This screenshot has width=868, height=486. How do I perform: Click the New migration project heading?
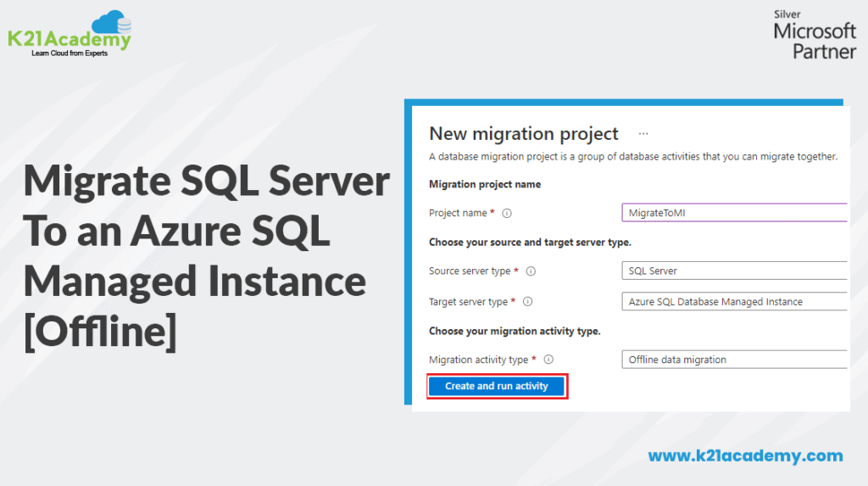point(524,134)
